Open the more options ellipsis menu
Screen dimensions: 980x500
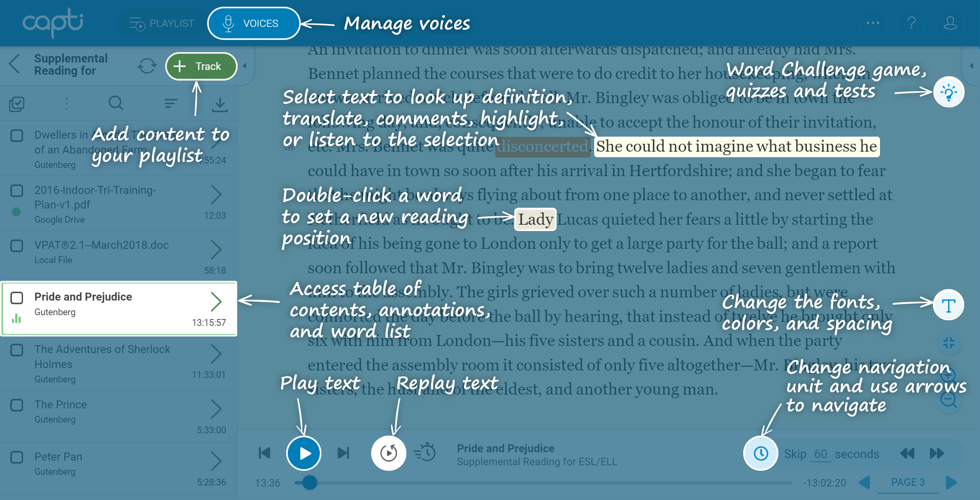(x=873, y=23)
